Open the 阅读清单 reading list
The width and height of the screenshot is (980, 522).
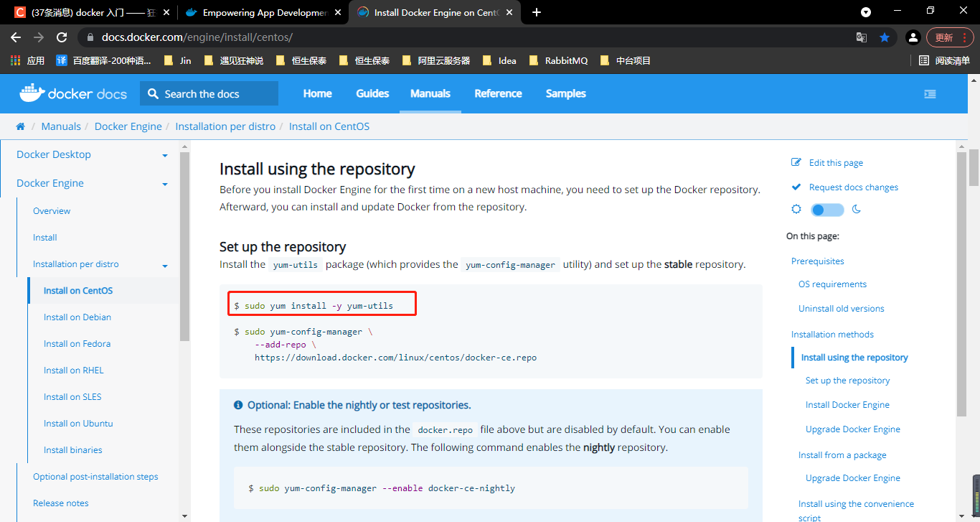[x=944, y=60]
